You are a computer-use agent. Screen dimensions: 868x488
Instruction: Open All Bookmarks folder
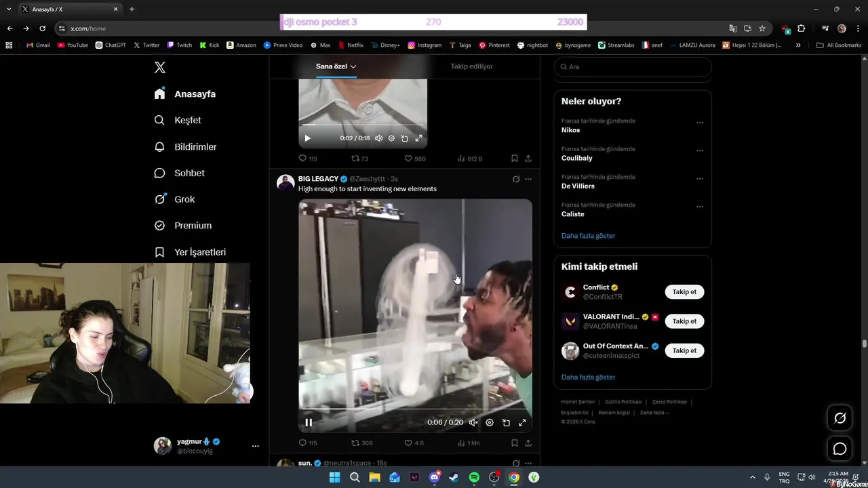point(839,45)
